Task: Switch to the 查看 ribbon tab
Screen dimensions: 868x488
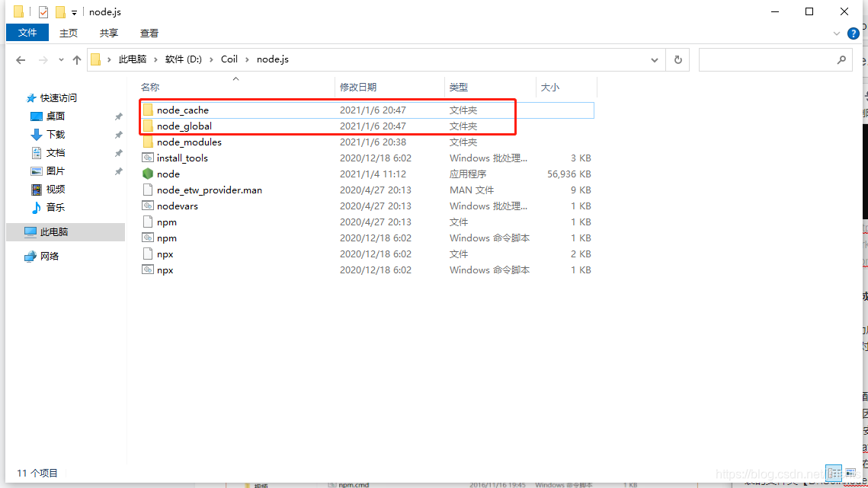Action: click(x=149, y=33)
